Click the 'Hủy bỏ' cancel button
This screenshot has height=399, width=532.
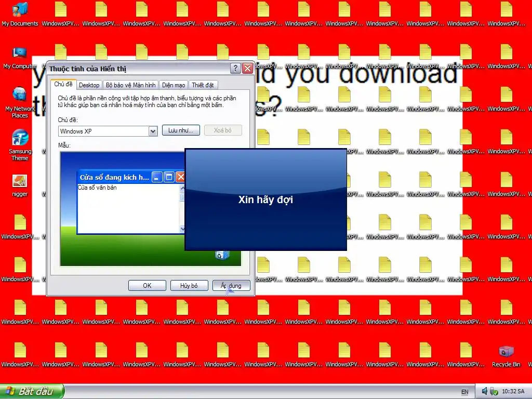point(189,285)
